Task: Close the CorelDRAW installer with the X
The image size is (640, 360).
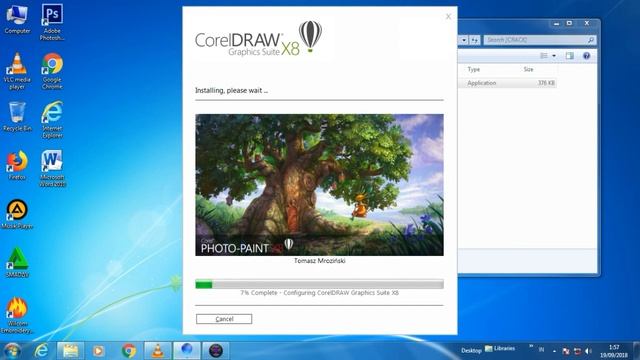Action: pos(448,17)
